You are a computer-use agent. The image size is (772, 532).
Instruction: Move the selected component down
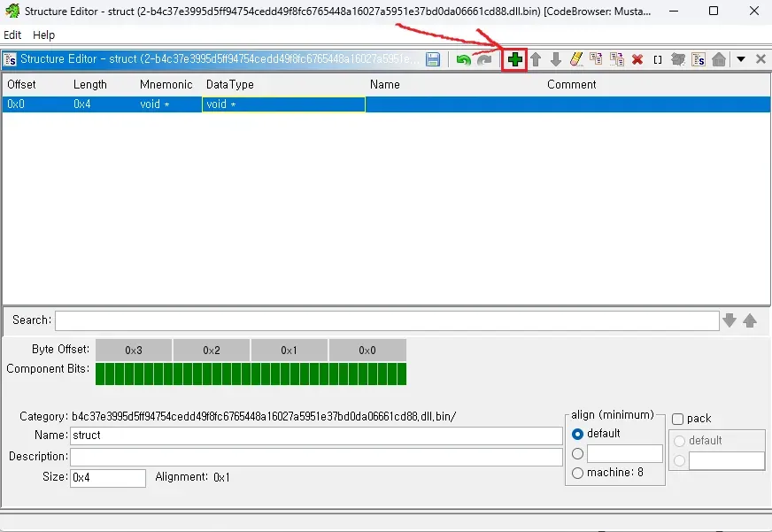pyautogui.click(x=556, y=59)
